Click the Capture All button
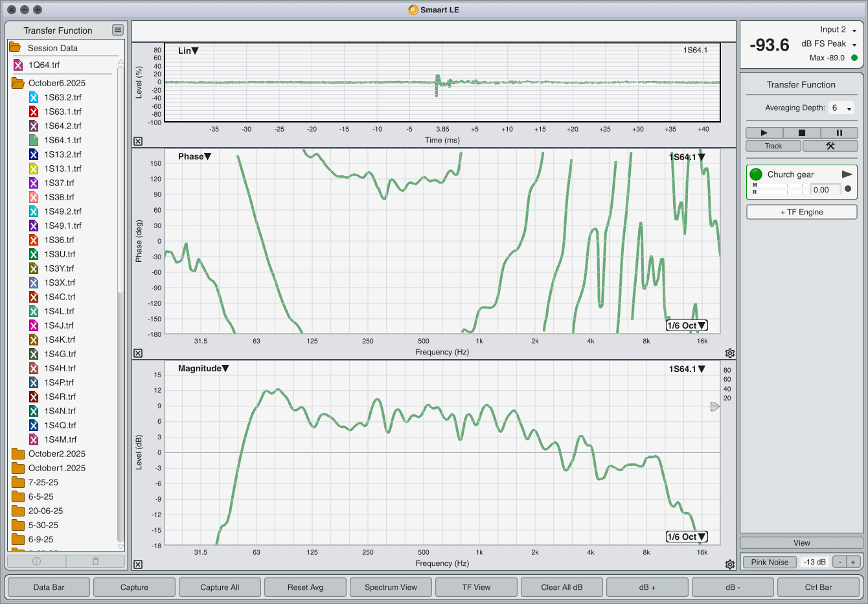Image resolution: width=868 pixels, height=604 pixels. pos(220,587)
